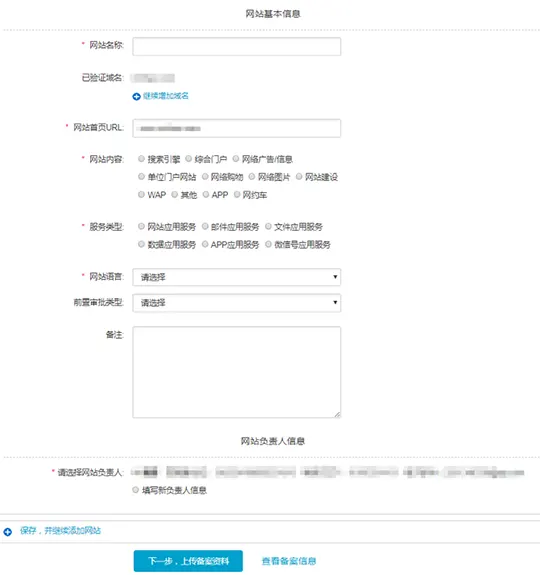Click inside the 备注 text area

236,372
